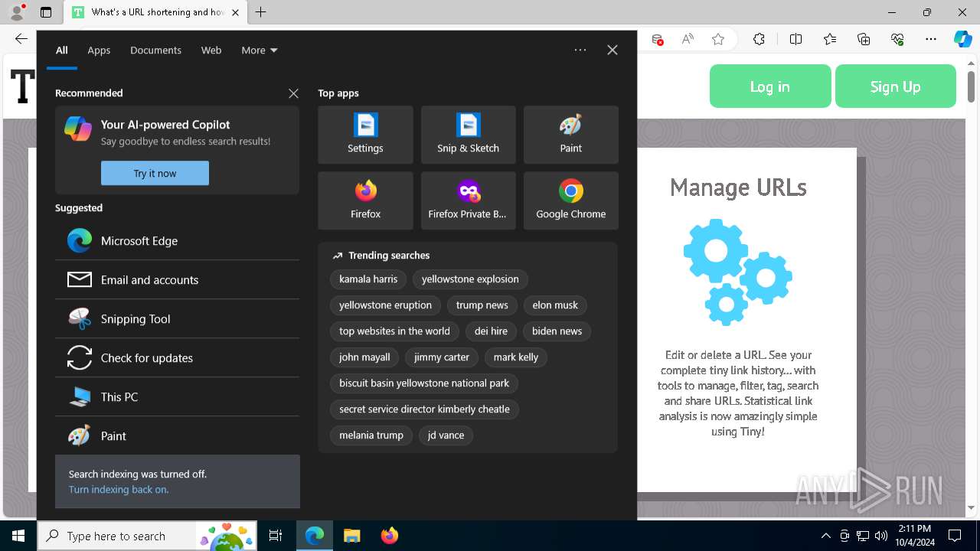Select trump news trending search
Image resolution: width=980 pixels, height=551 pixels.
pyautogui.click(x=482, y=305)
